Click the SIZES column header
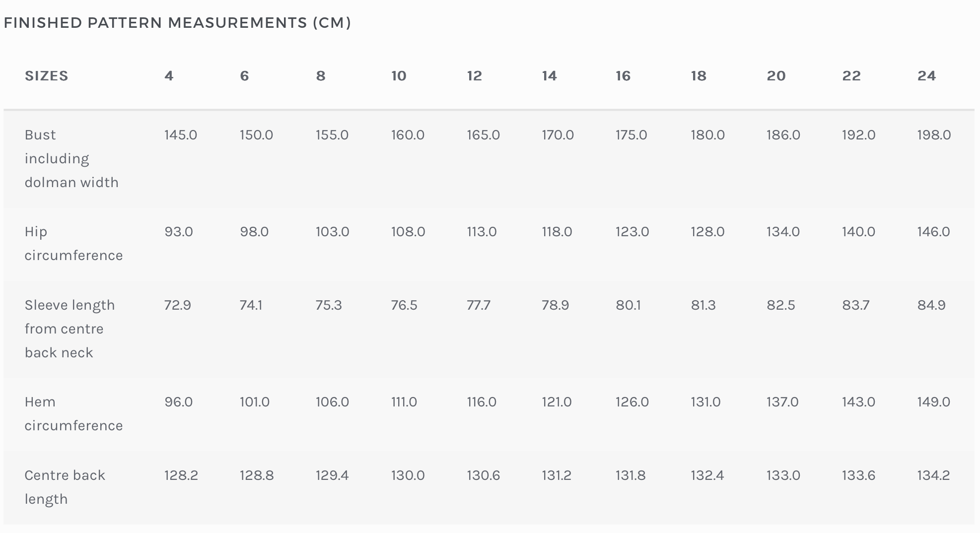Viewport: 980px width, 533px height. [x=46, y=76]
